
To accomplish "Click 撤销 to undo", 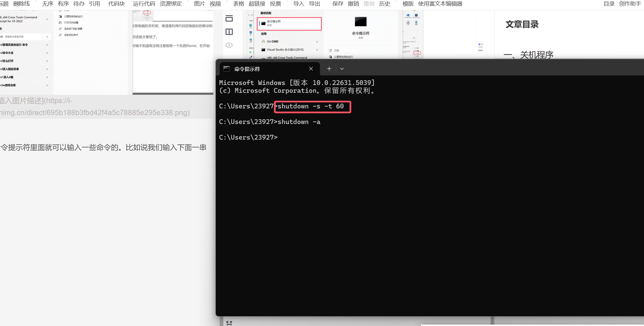I will (353, 4).
